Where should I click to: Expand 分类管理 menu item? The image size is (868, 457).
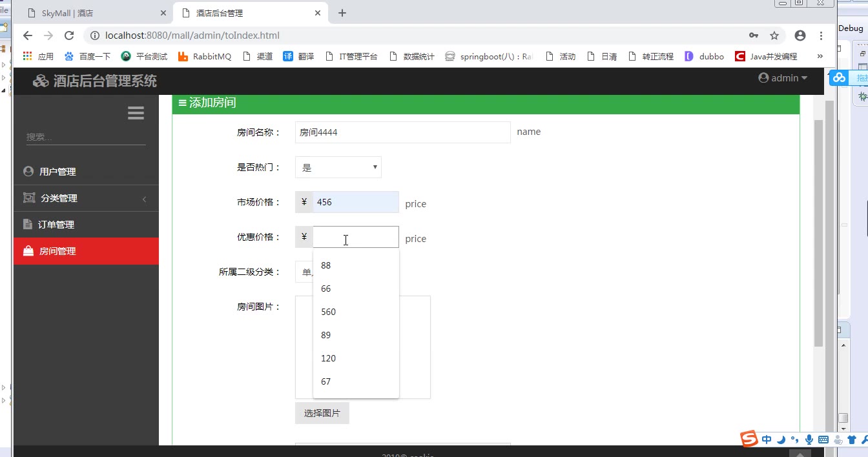(86, 198)
